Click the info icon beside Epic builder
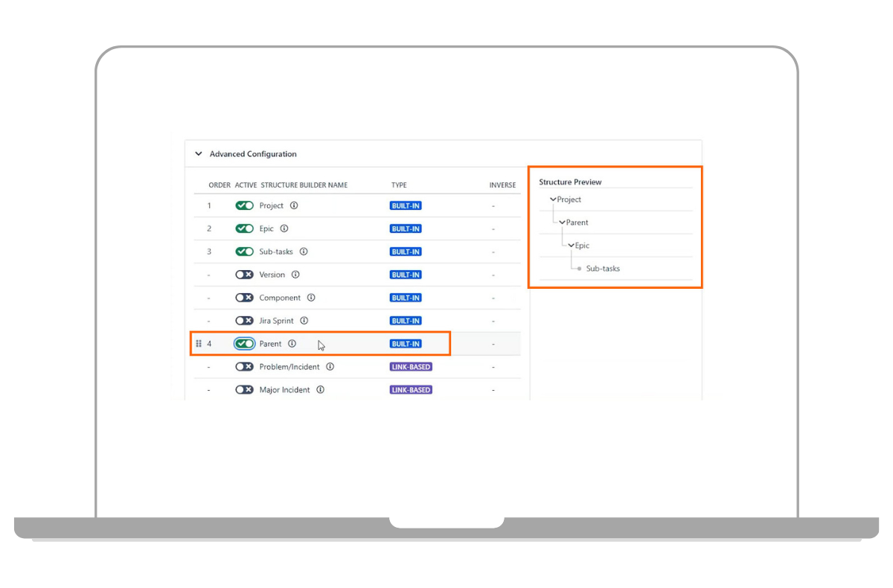 285,229
